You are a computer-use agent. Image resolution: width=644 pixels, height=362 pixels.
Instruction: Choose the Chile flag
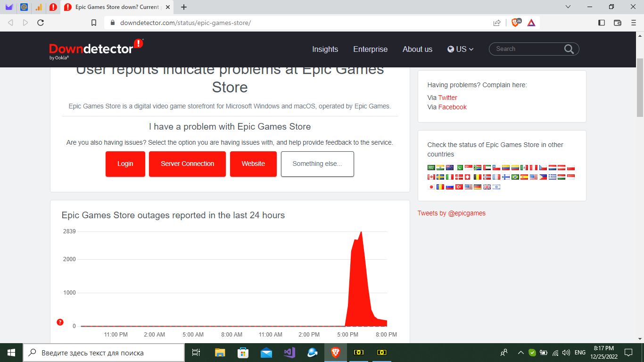(x=496, y=167)
